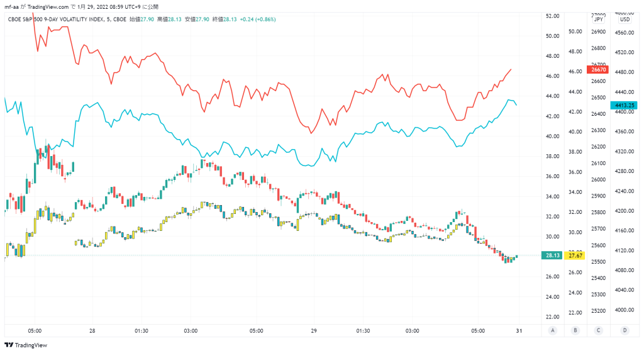Open CBOE S&P 500 9-Day Volatility Index title
Image resolution: width=644 pixels, height=353 pixels.
(55, 20)
